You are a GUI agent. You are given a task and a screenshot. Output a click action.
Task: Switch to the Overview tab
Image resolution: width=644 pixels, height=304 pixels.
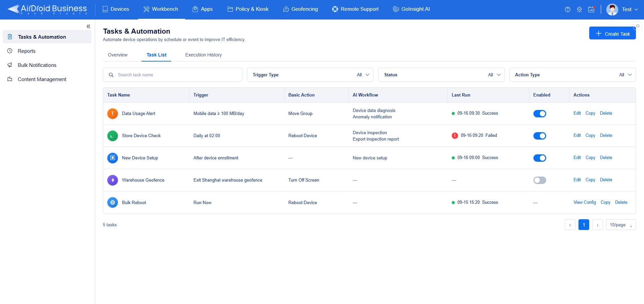pyautogui.click(x=118, y=55)
